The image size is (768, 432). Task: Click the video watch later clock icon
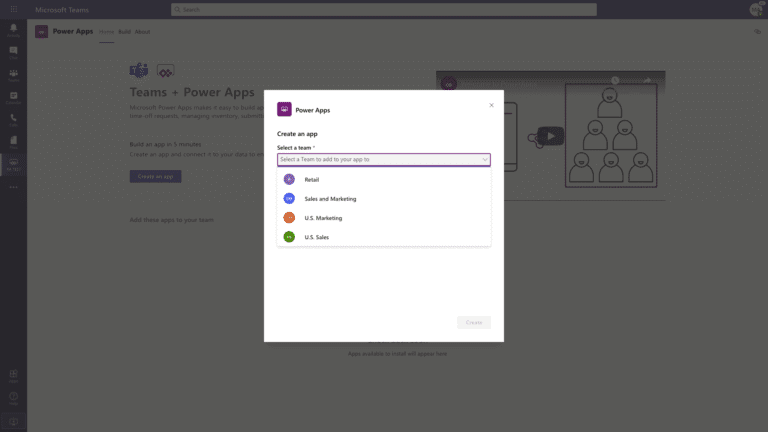coord(615,80)
